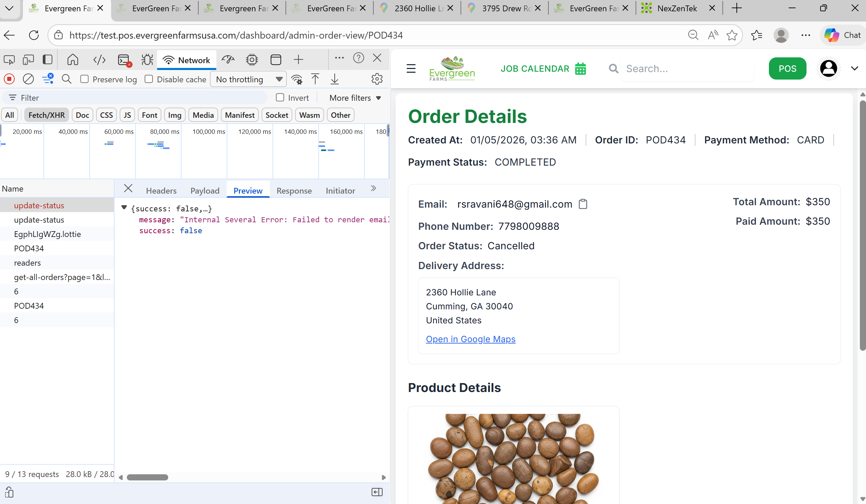Click the copy email clipboard icon
Viewport: 866px width, 504px height.
click(583, 204)
